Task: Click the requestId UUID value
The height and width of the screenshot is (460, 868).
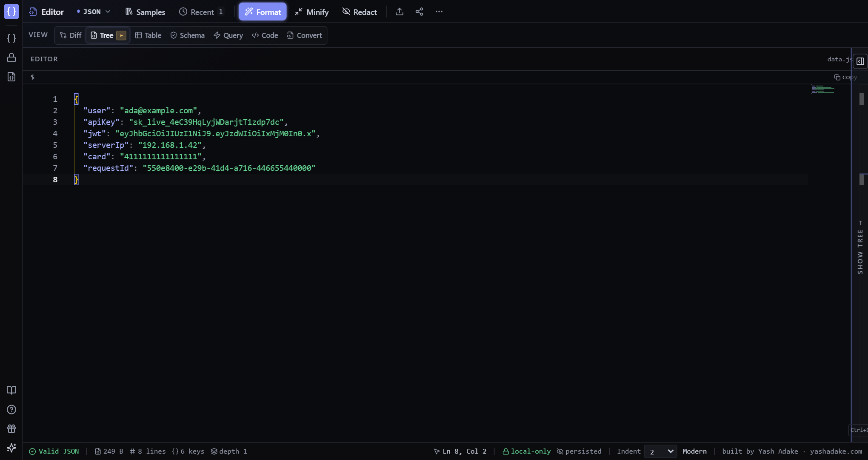Action: click(229, 168)
